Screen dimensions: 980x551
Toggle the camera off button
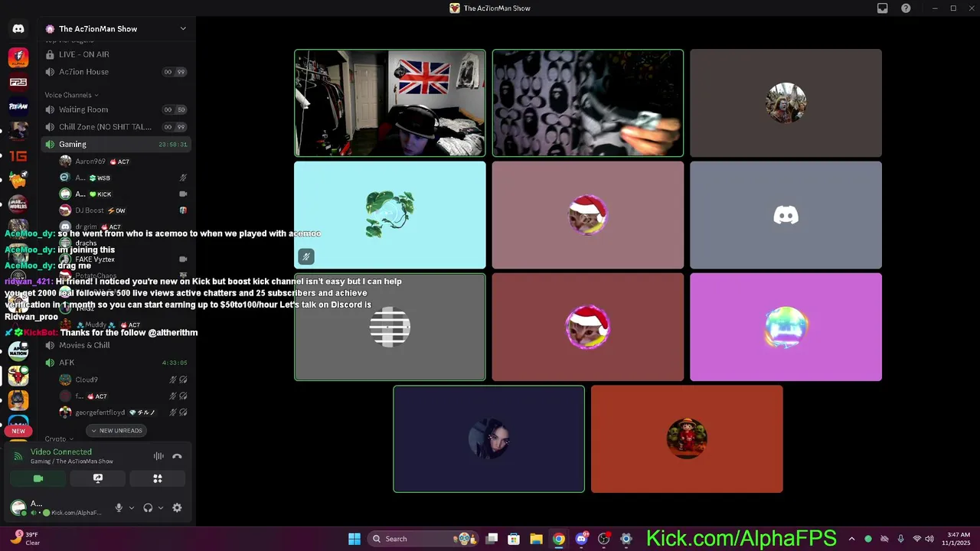tap(38, 478)
